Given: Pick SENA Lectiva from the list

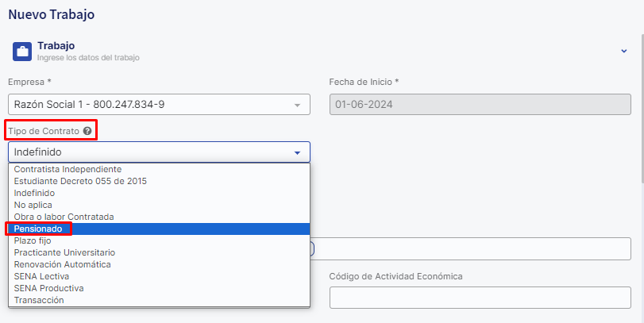Looking at the screenshot, I should pos(41,276).
